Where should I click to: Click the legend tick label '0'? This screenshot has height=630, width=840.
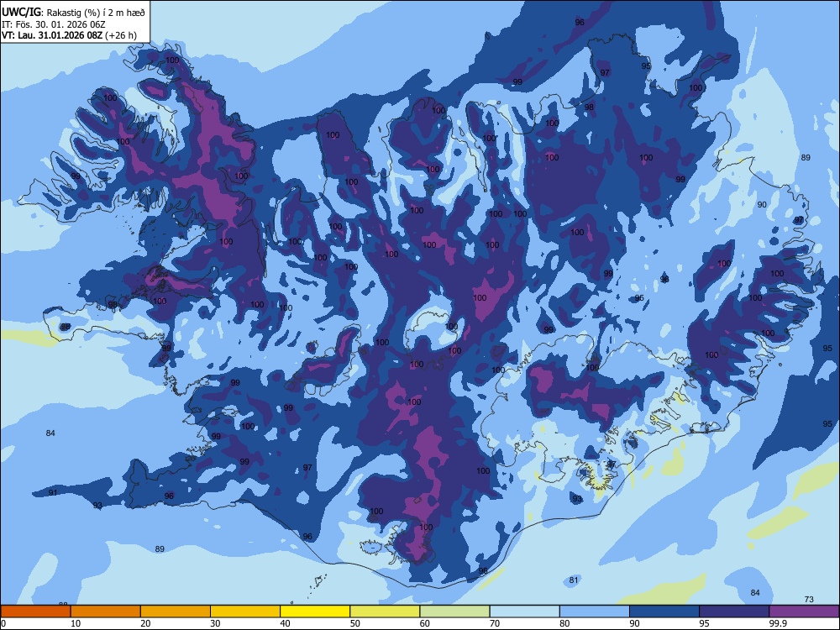3,623
